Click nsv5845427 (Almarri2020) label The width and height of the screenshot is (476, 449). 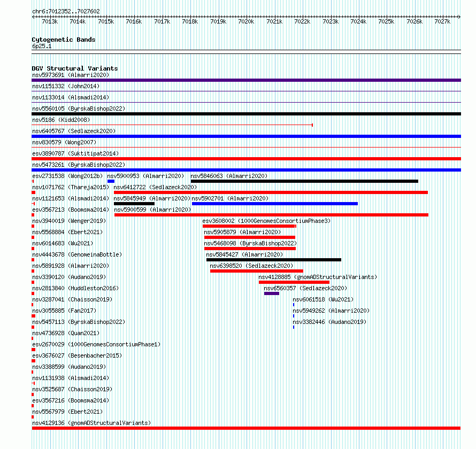tap(244, 254)
